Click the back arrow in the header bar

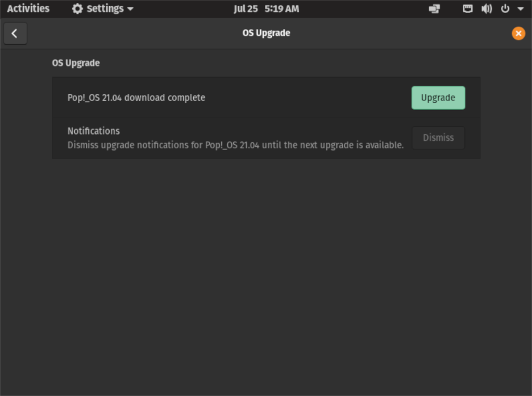pyautogui.click(x=15, y=33)
